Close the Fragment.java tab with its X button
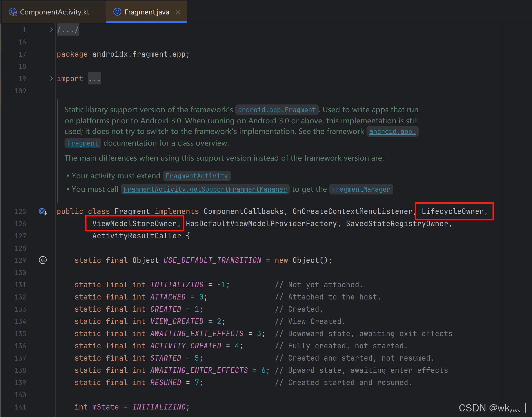This screenshot has width=532, height=417. 178,12
